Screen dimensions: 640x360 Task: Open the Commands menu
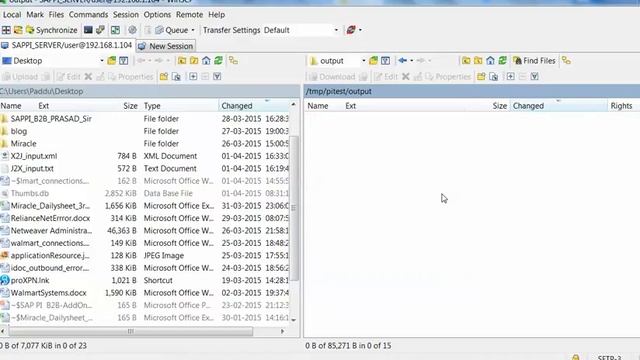pyautogui.click(x=88, y=15)
